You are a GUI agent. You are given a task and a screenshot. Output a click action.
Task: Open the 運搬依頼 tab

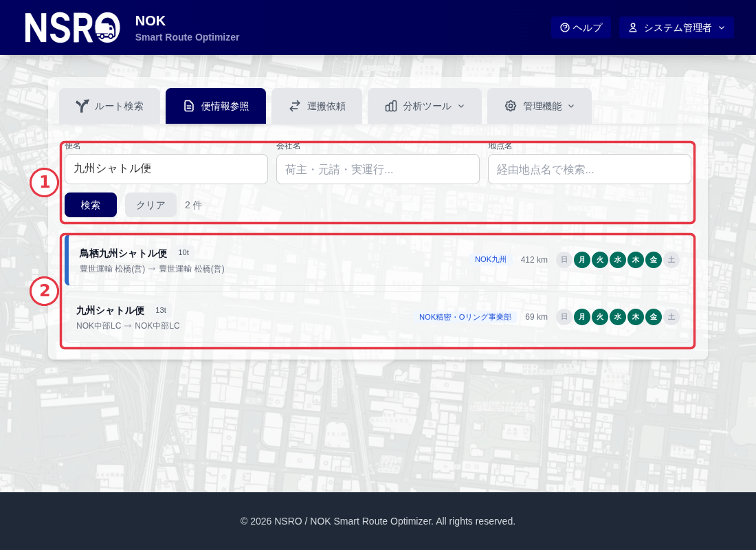(317, 106)
